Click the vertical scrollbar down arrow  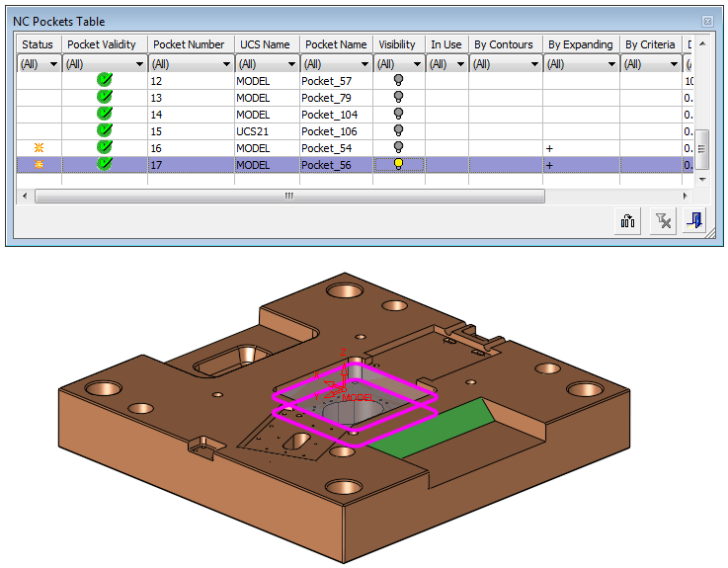tap(702, 179)
